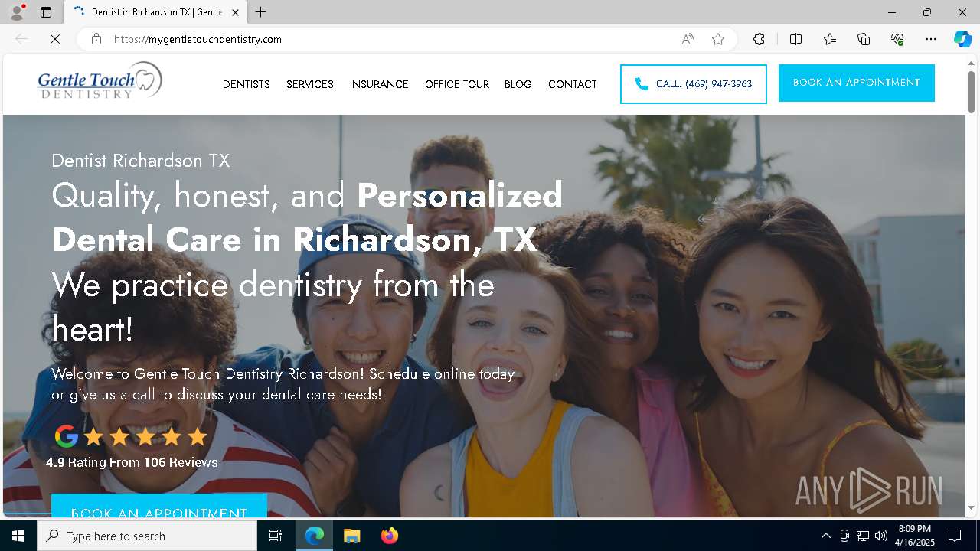Open browser Extensions icon
The width and height of the screenshot is (980, 551).
[759, 39]
